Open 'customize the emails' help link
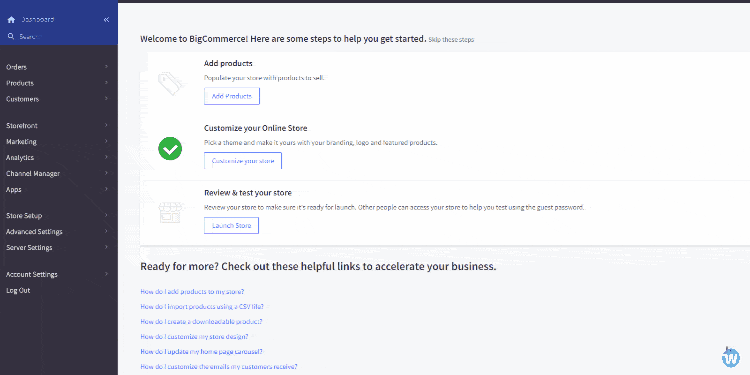 coord(219,367)
